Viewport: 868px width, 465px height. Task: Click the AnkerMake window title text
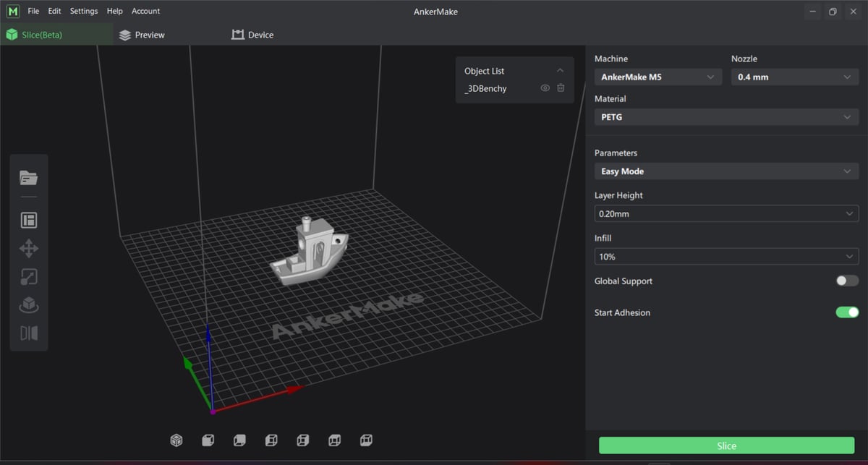coord(437,11)
